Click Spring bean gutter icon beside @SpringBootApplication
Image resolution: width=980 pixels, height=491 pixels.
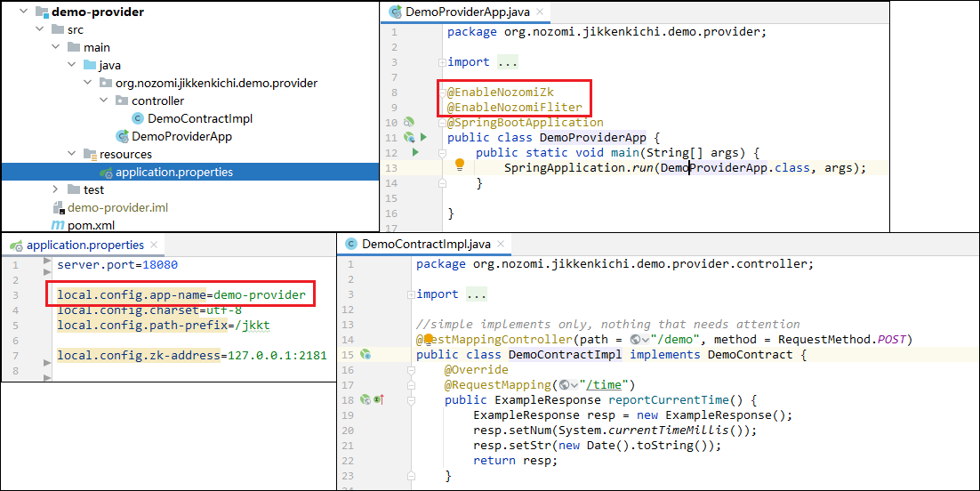click(409, 122)
